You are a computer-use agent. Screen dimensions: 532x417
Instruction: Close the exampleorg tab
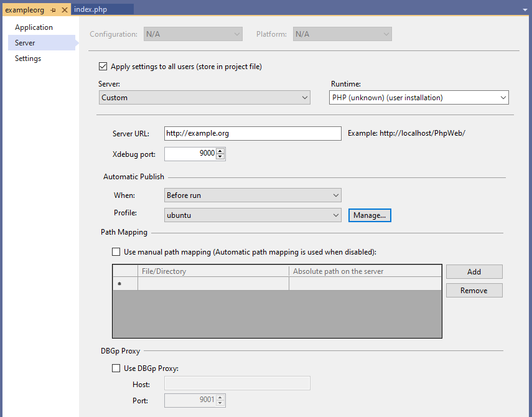65,10
